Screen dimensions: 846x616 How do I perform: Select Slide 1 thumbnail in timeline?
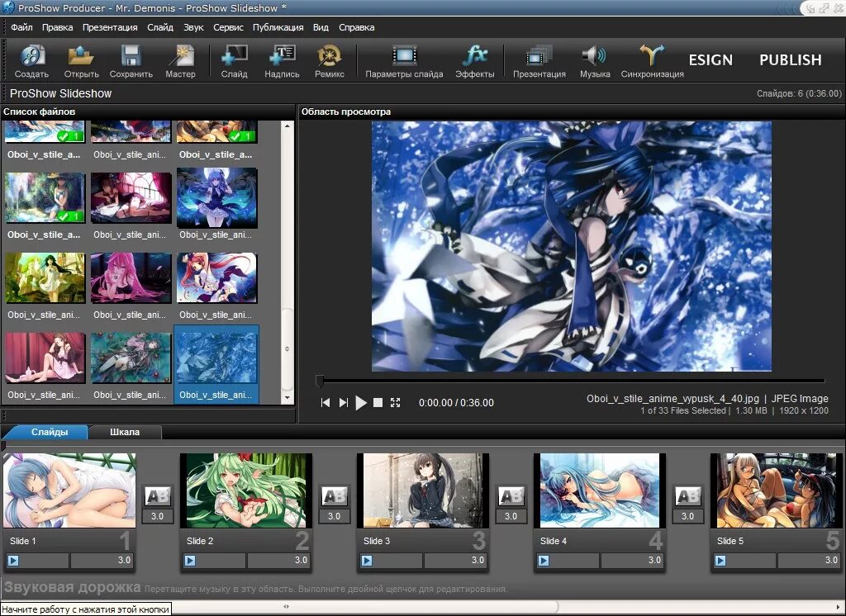[x=69, y=490]
